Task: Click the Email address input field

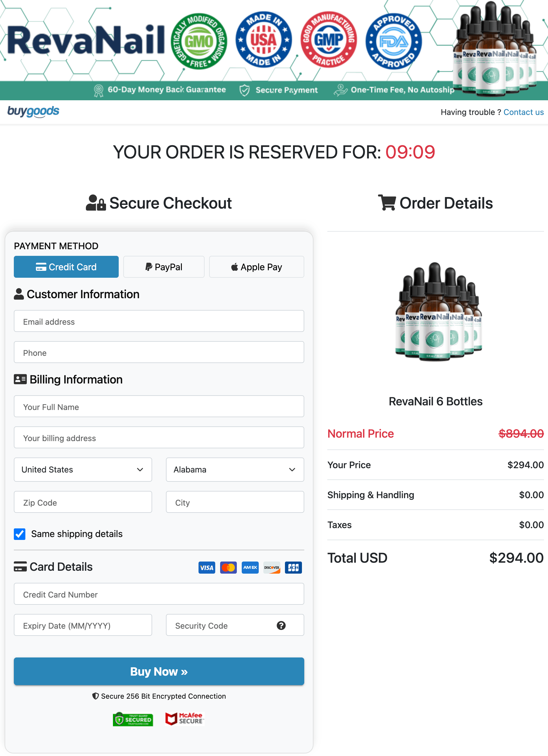Action: coord(159,321)
